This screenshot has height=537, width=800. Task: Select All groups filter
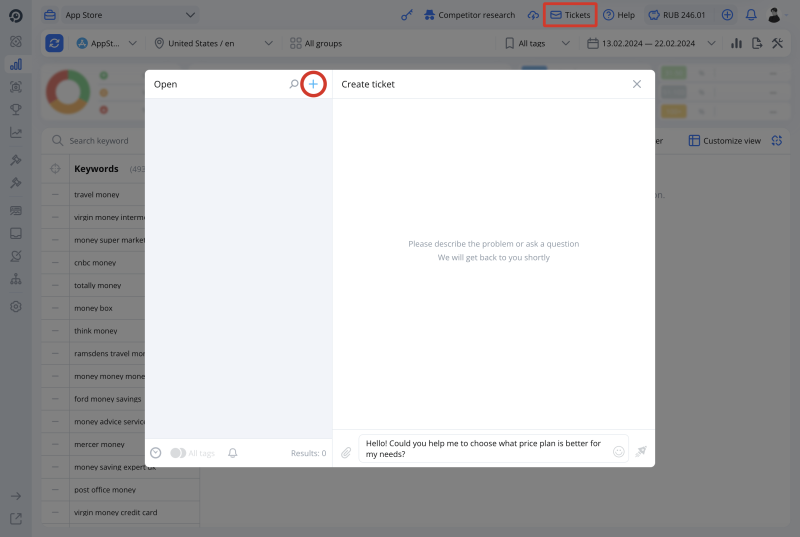[x=316, y=43]
